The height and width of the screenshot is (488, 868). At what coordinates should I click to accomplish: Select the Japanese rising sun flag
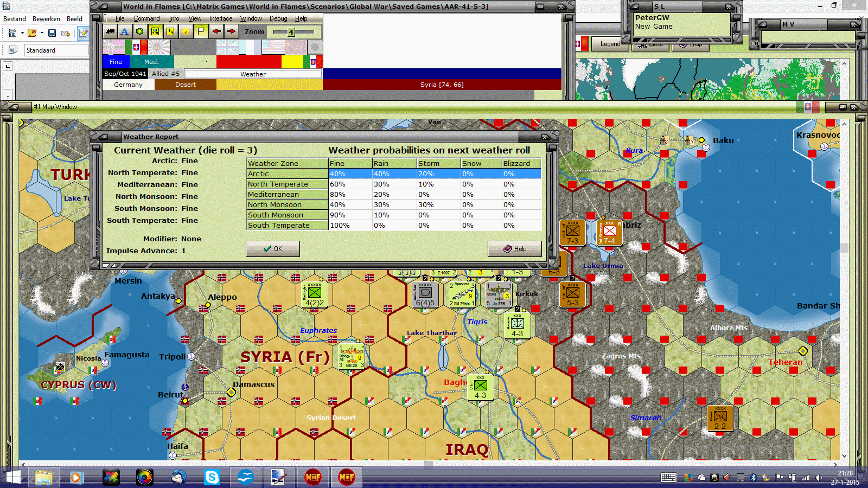tap(159, 47)
